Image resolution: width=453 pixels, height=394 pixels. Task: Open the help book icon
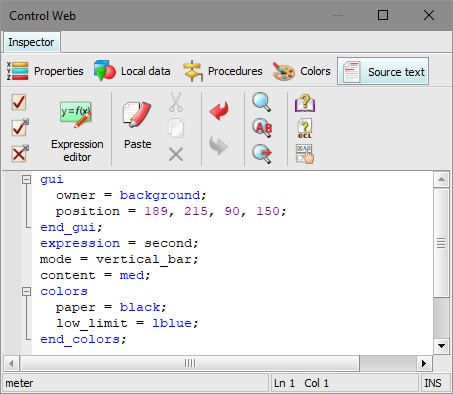tap(305, 103)
